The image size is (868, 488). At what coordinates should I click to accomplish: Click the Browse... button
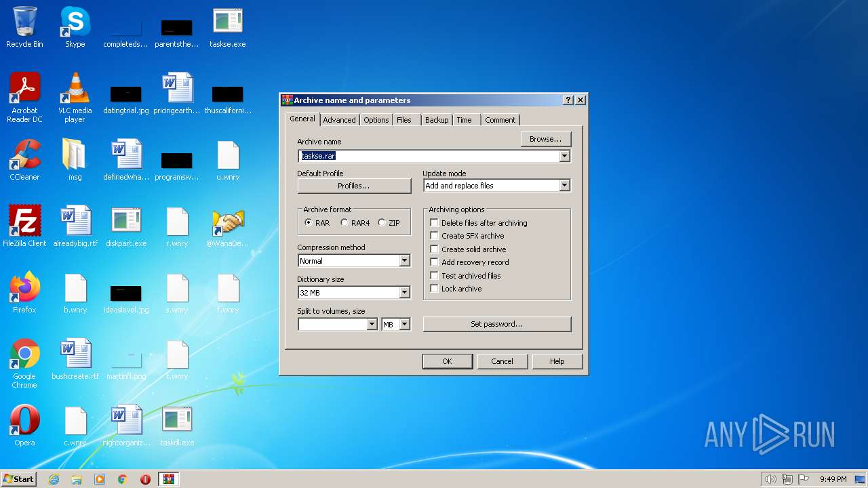546,139
